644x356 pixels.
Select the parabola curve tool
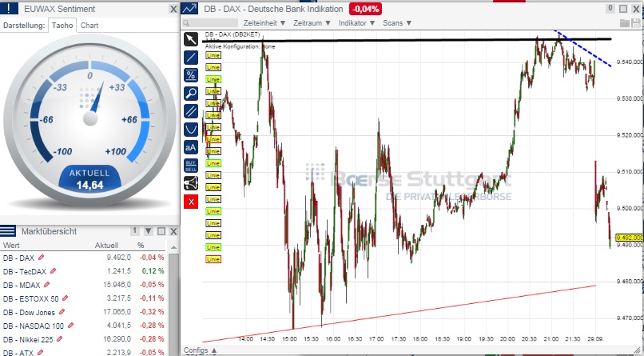(191, 130)
